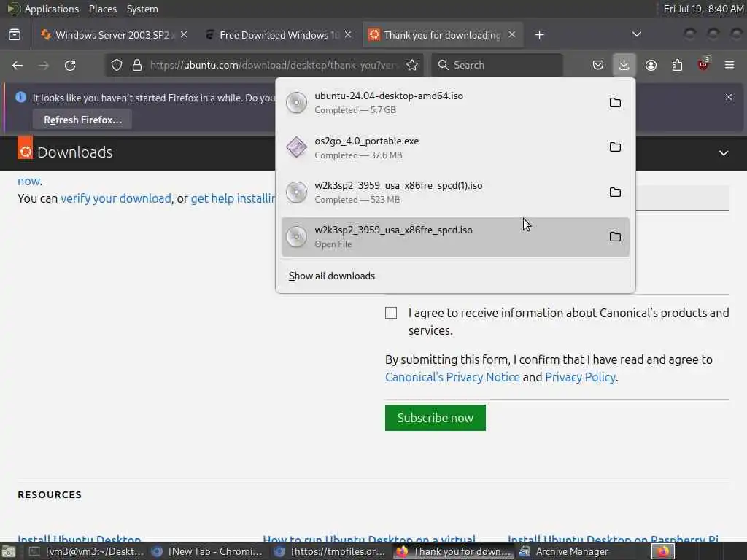Dismiss the Firefox refresh notification bar
The width and height of the screenshot is (747, 560).
coord(729,97)
